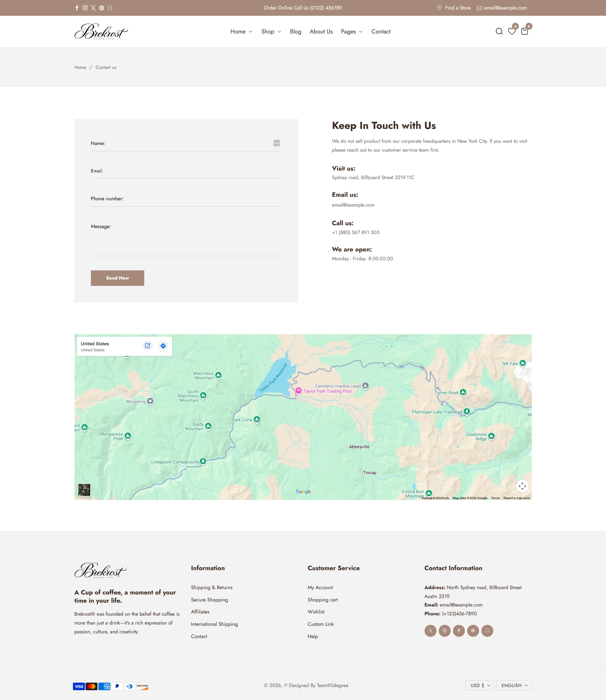This screenshot has width=606, height=700.
Task: Switch map to satellite view thumbnail
Action: click(84, 490)
